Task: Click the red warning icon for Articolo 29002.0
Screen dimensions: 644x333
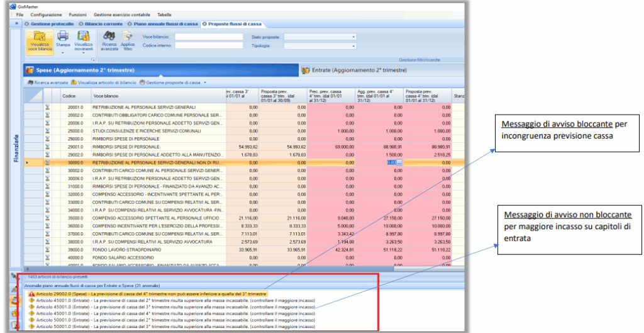Action: pyautogui.click(x=31, y=293)
